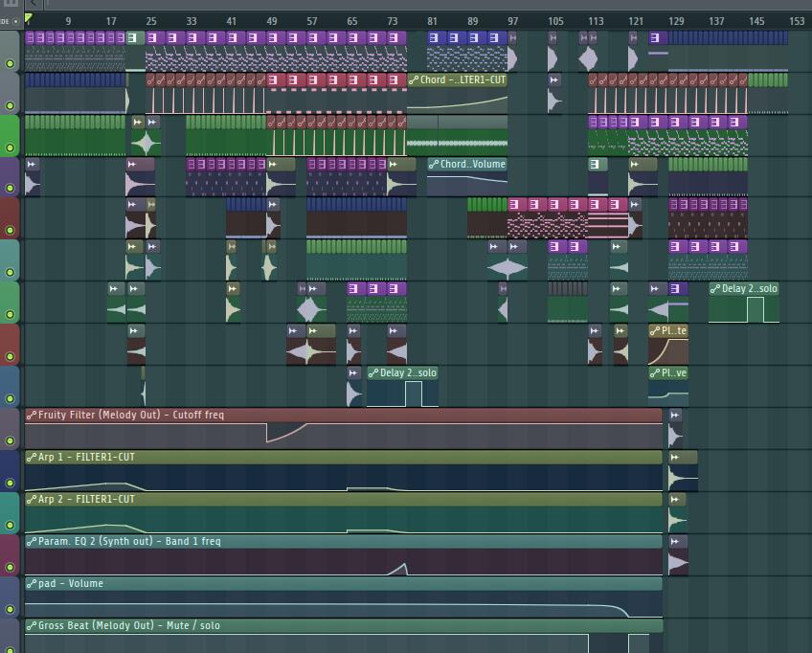Image resolution: width=812 pixels, height=653 pixels.
Task: Click the left arrow on the top scroll bar
Action: coord(32,4)
